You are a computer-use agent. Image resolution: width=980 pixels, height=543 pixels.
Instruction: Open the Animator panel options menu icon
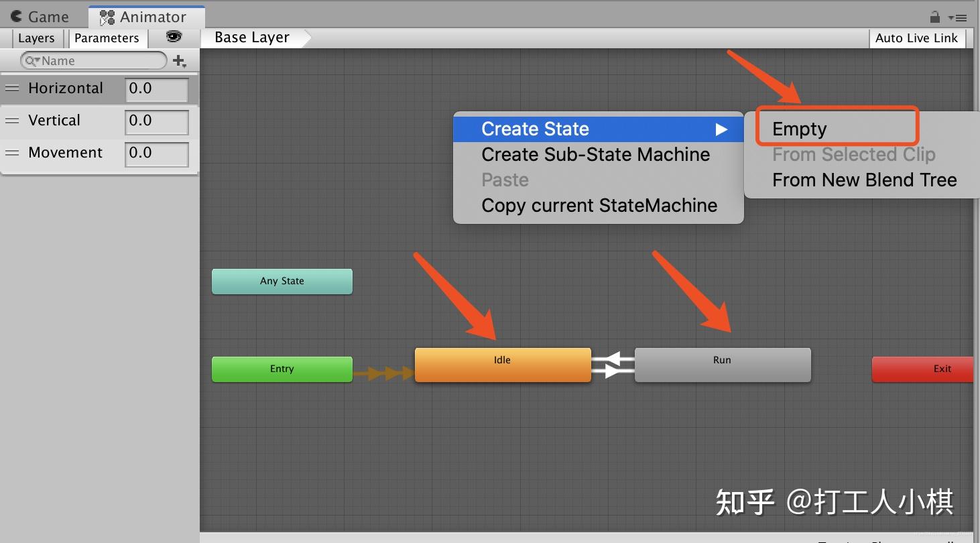pyautogui.click(x=960, y=18)
